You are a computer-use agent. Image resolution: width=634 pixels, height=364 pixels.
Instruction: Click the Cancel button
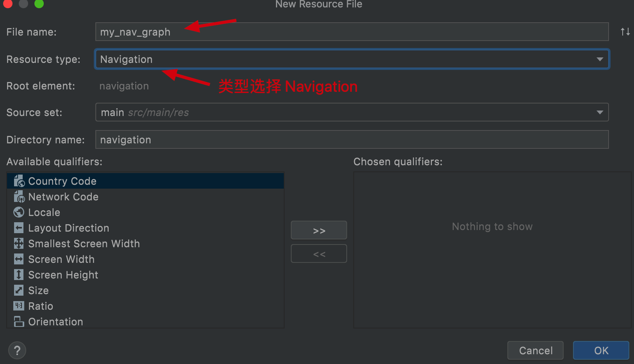(535, 350)
